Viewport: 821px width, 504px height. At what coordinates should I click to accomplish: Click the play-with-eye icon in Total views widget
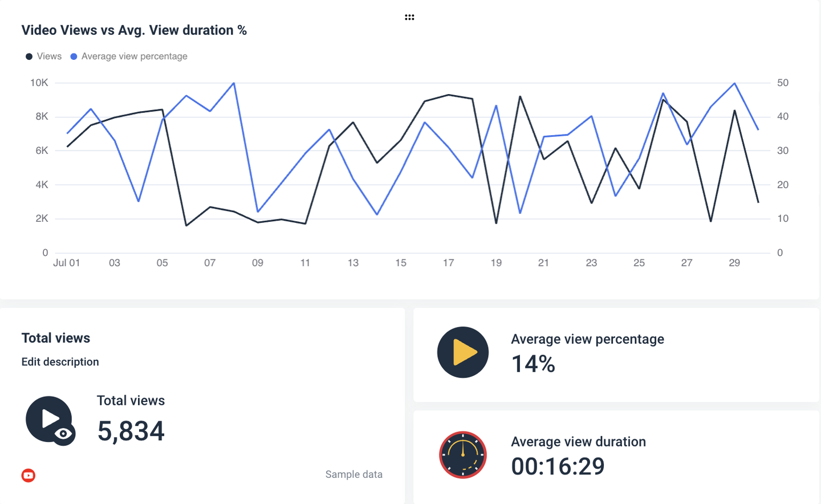click(50, 420)
